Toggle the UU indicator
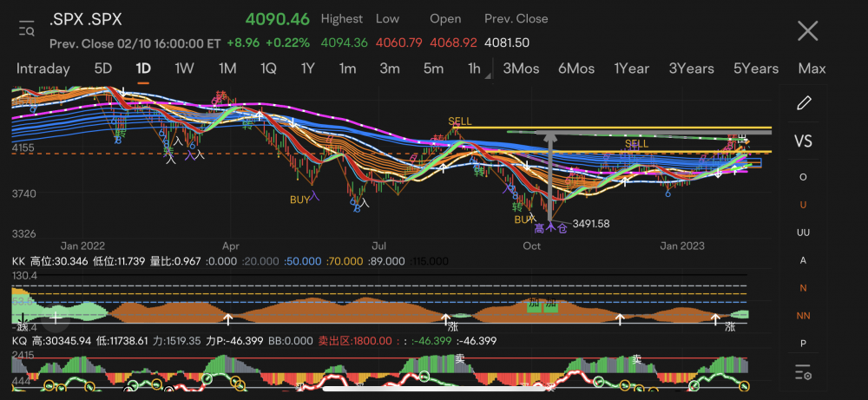 pos(804,233)
